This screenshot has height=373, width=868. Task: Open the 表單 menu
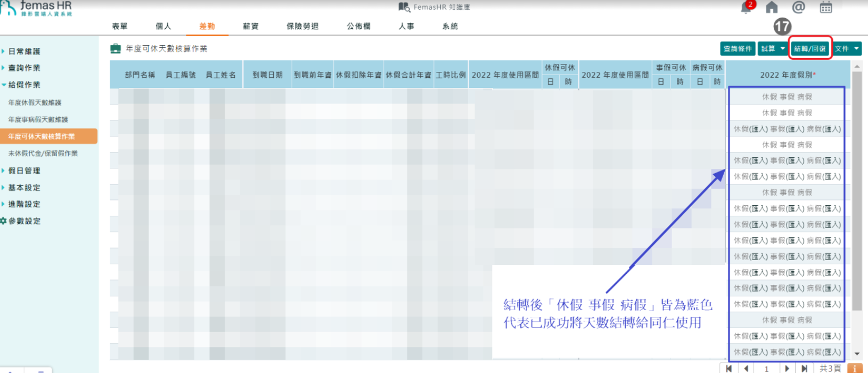120,26
